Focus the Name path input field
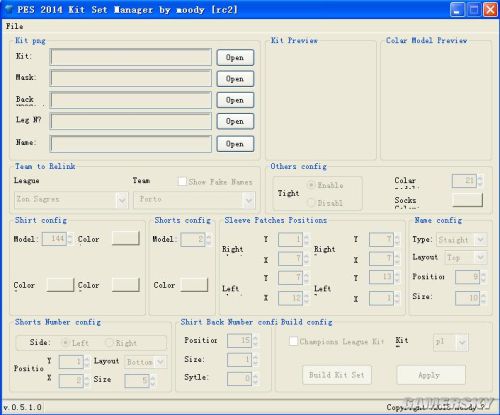Screen dimensions: 500x415 tap(131, 144)
